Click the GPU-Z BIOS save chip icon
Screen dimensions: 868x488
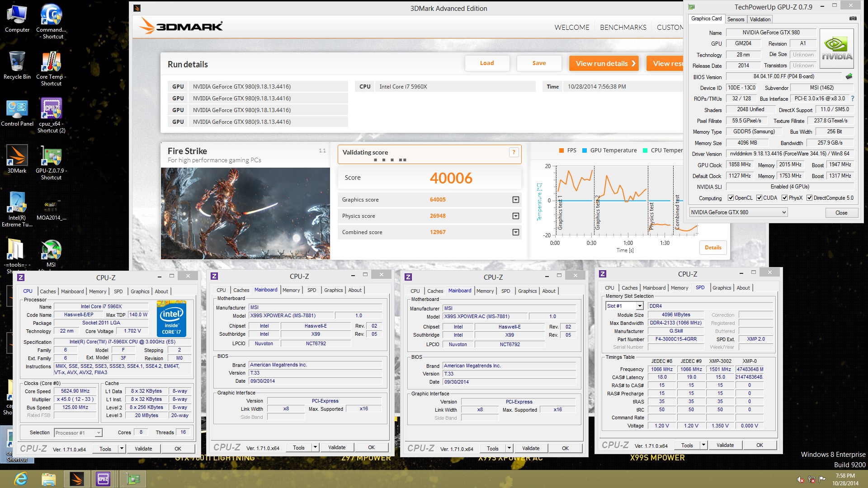849,76
